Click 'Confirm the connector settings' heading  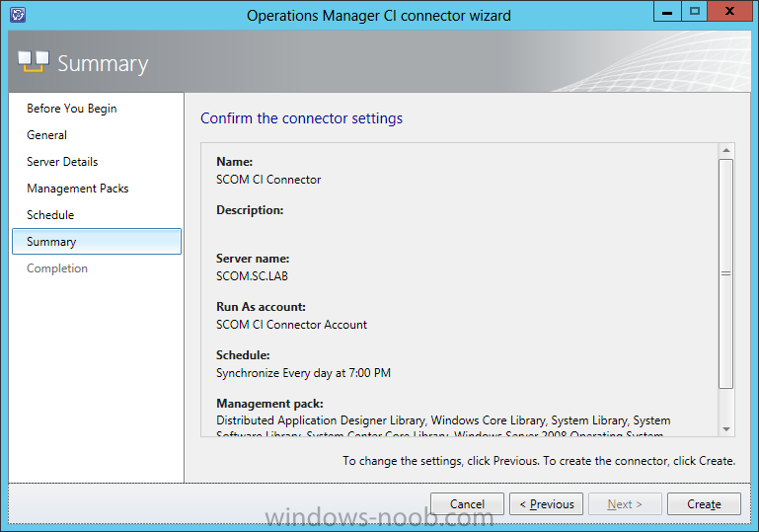(302, 118)
